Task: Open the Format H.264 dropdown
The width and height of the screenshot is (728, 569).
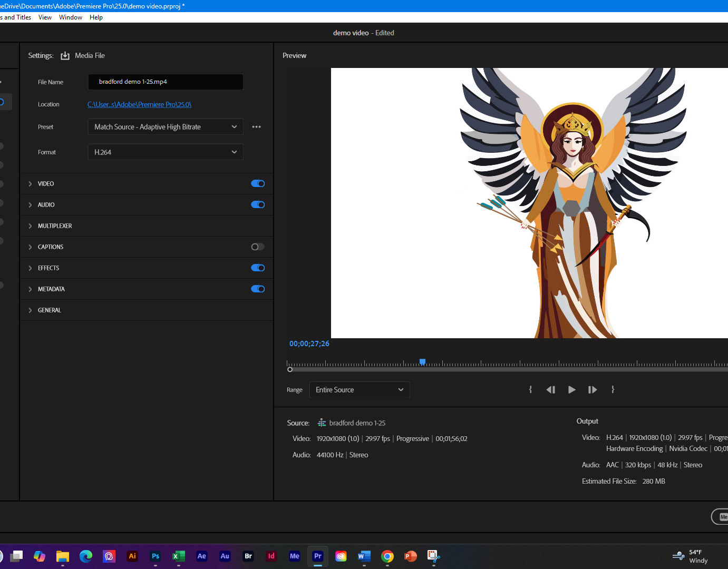Action: pos(166,152)
